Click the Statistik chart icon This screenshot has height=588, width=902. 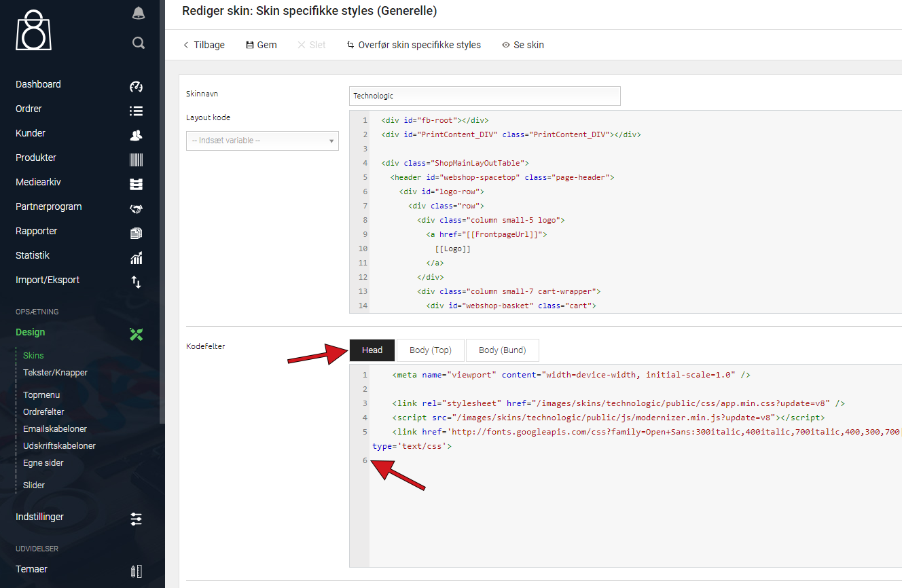136,257
